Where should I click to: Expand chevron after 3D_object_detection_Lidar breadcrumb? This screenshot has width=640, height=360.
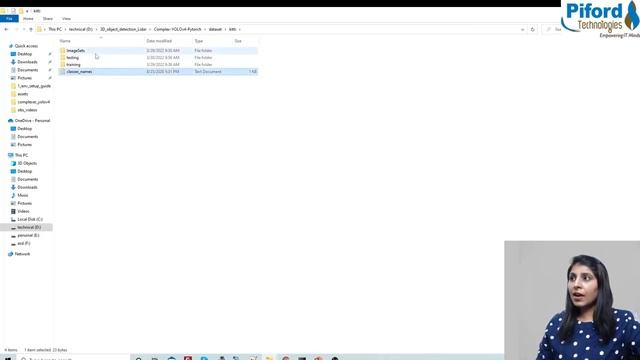click(x=150, y=29)
